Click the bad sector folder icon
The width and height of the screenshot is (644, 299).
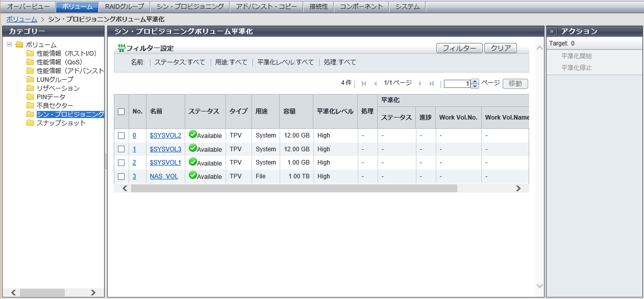pos(30,105)
